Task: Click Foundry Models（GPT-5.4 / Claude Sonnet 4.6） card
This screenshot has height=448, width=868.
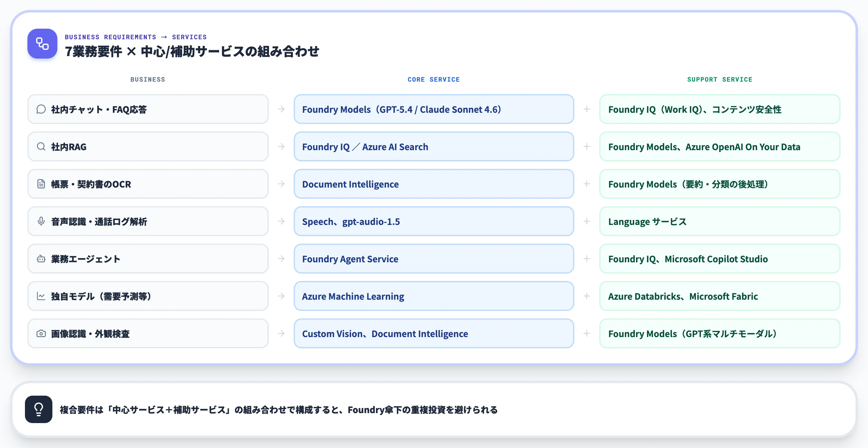Action: point(434,109)
